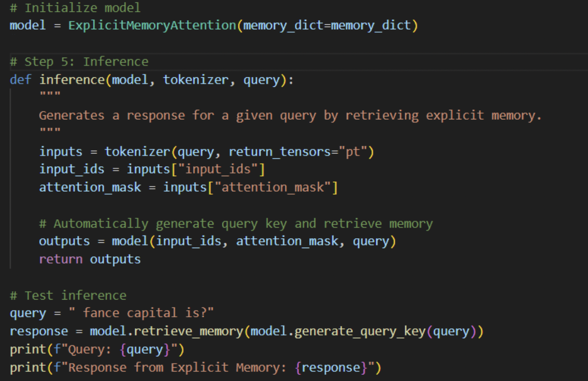Click the return keyword

click(x=61, y=259)
